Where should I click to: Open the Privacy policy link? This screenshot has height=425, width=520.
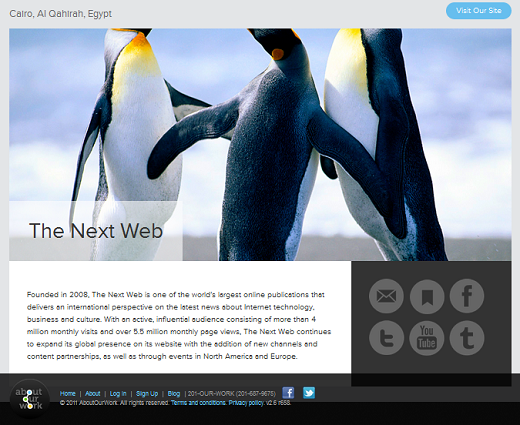[246, 403]
